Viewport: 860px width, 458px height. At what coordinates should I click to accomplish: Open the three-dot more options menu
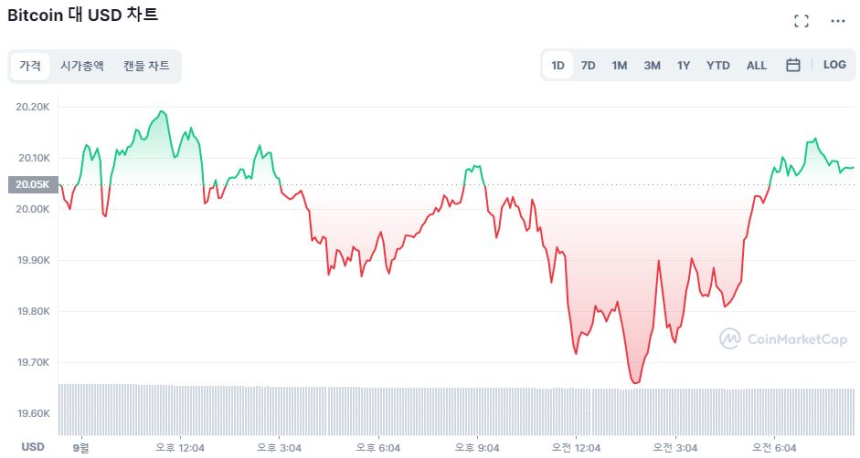point(837,21)
